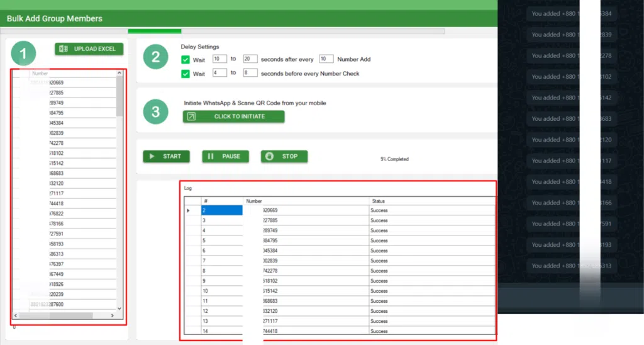Pause the bulk add process

pos(225,156)
